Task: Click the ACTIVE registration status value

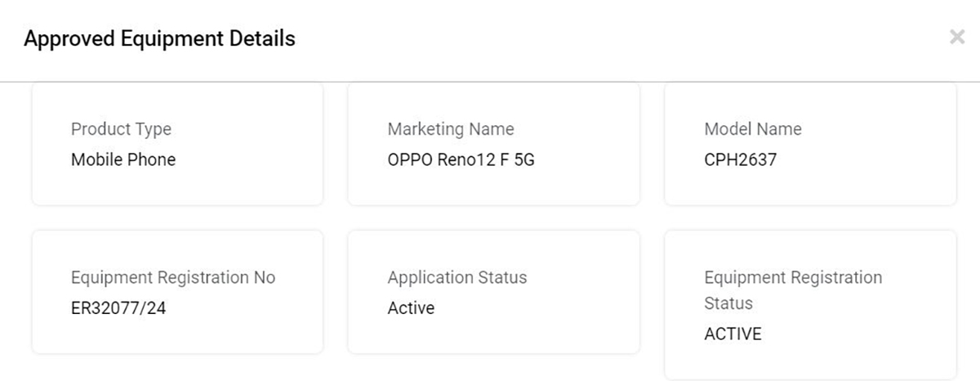Action: [x=733, y=334]
